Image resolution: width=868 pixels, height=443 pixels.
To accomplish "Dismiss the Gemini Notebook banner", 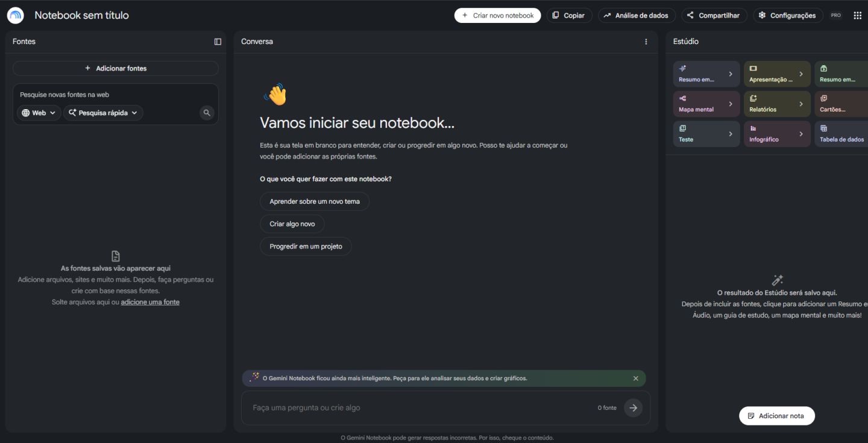I will click(636, 379).
